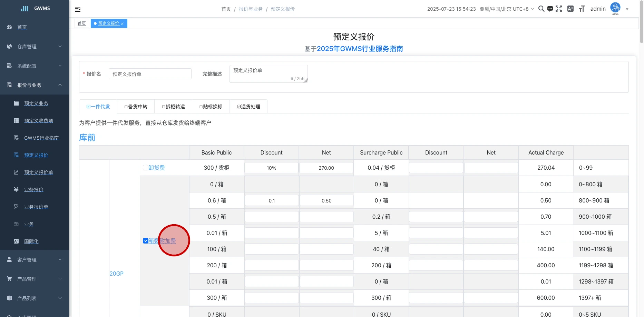Click the admin avatar picture
Screen dimensions: 644x317
pyautogui.click(x=615, y=8)
